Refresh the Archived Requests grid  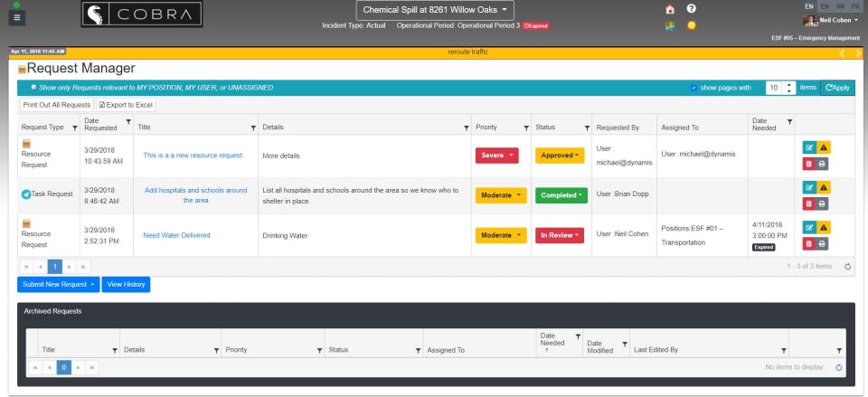tap(839, 367)
